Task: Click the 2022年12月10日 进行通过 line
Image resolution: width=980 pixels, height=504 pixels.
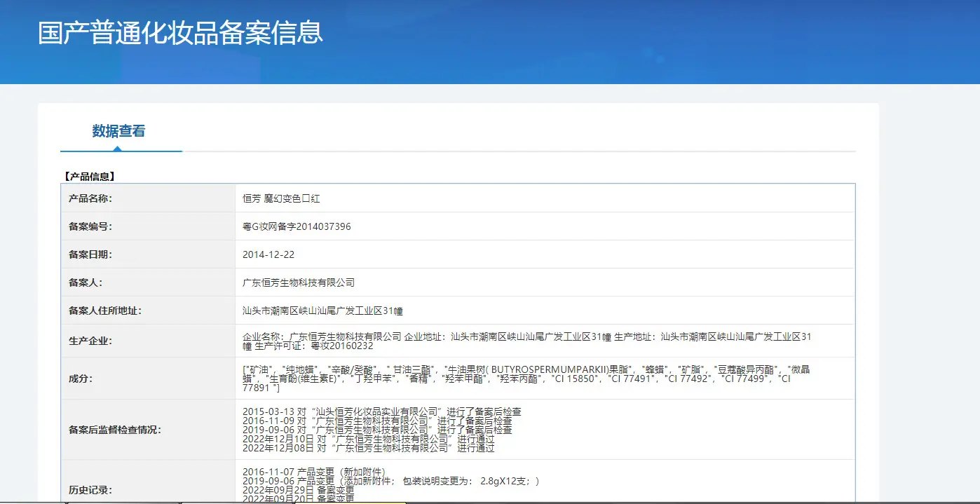Action: pyautogui.click(x=369, y=439)
